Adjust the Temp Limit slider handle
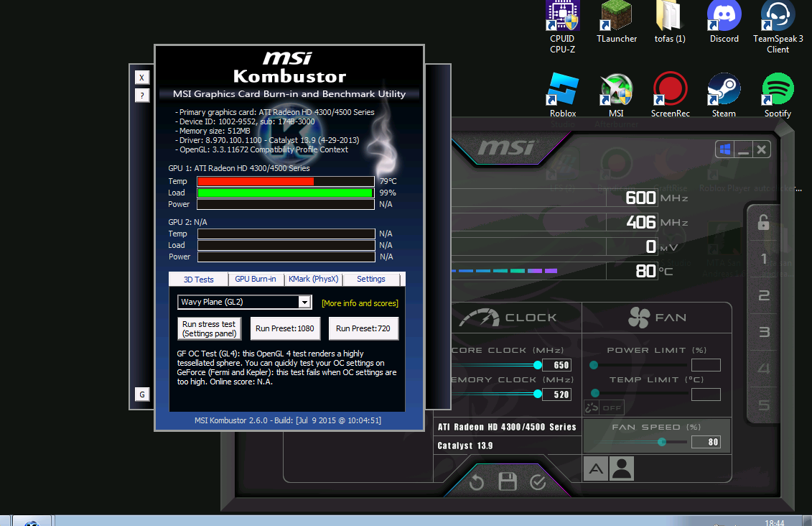 coord(595,393)
